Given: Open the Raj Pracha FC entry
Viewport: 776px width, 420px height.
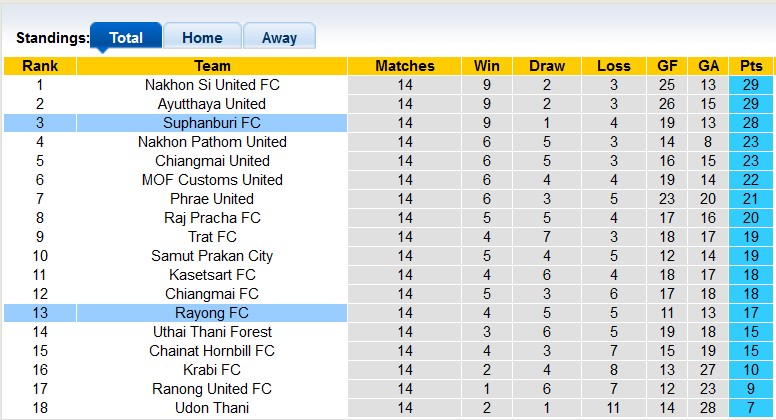Looking at the screenshot, I should [212, 218].
